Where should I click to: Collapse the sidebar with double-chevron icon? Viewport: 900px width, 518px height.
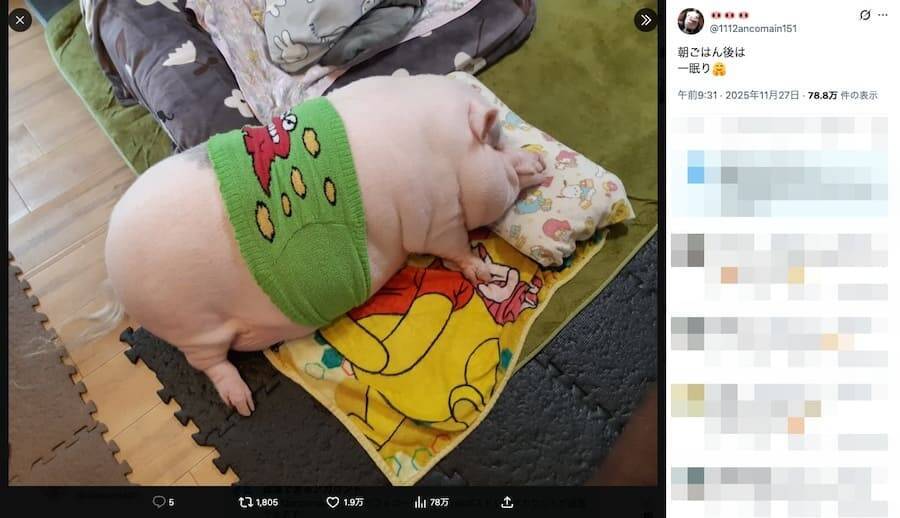[646, 21]
